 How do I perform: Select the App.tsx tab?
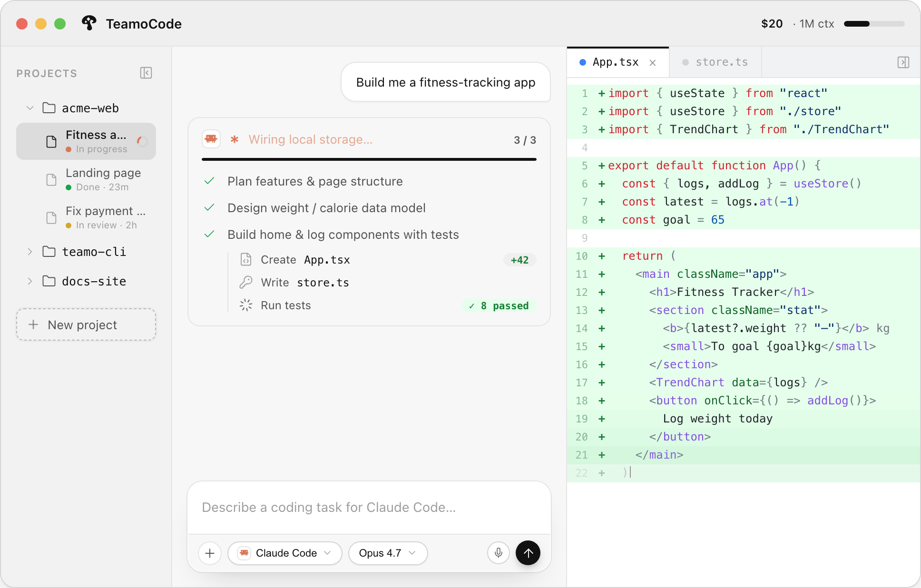[x=617, y=62]
